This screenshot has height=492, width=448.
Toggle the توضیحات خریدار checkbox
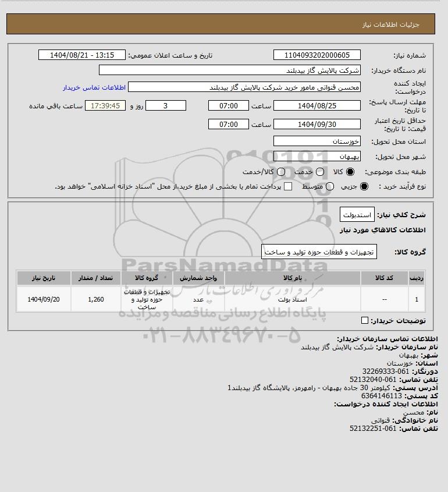click(x=364, y=320)
